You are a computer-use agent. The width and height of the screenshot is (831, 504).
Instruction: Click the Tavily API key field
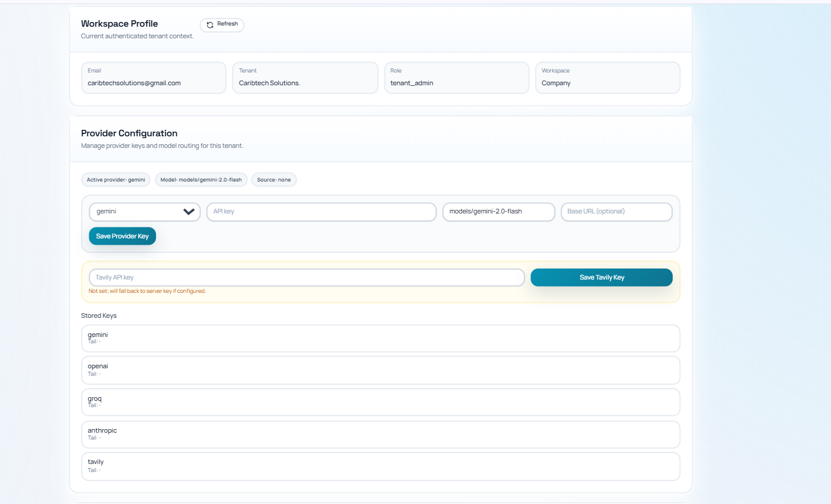(x=307, y=277)
